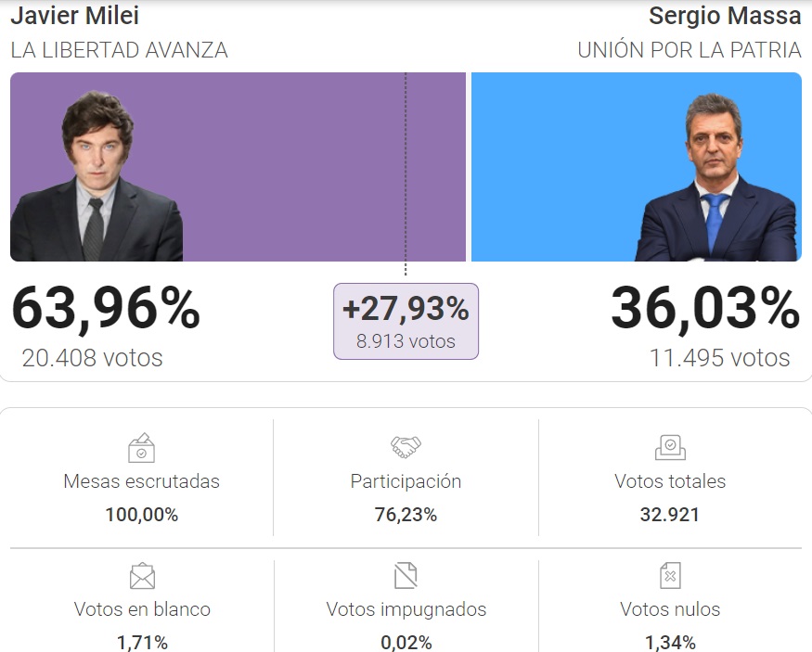812x652 pixels.
Task: Click Javier Milei's portrait photo
Action: (x=97, y=176)
